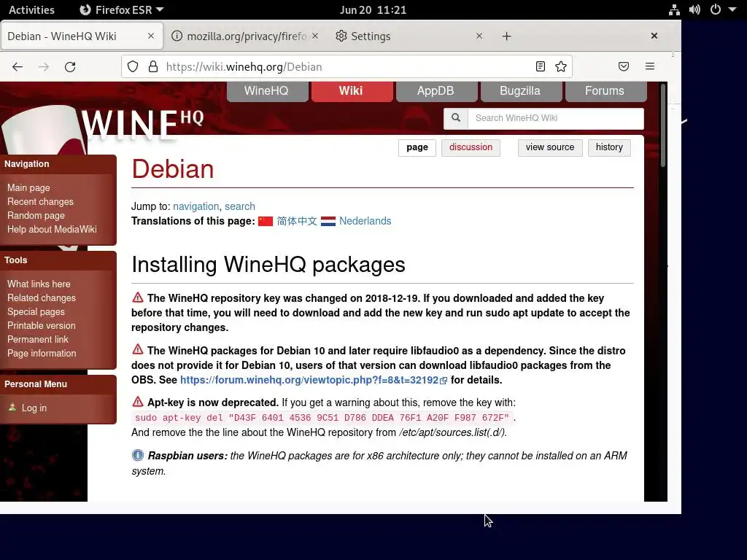Select the page tab button
Screen dimensions: 747x560
coord(417,147)
